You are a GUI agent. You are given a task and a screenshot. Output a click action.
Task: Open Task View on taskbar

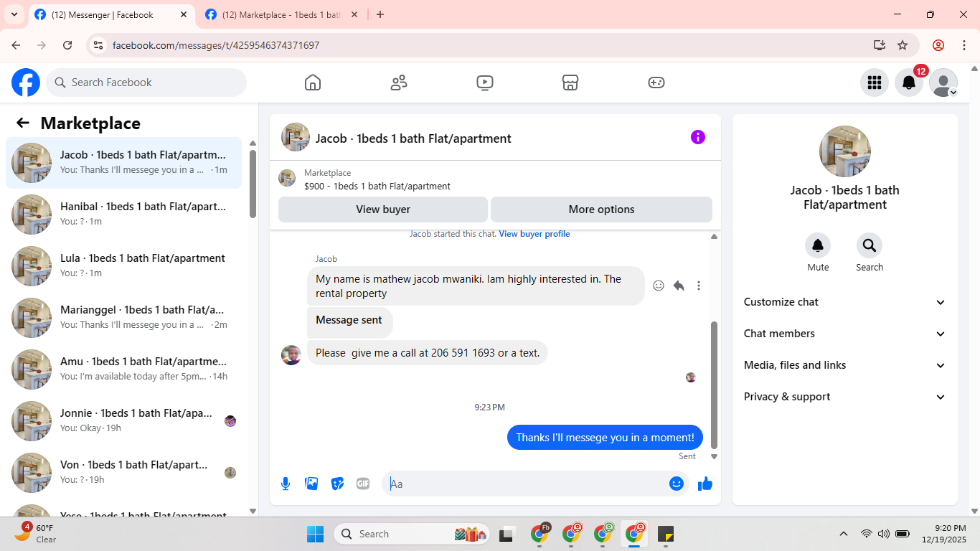click(x=509, y=534)
